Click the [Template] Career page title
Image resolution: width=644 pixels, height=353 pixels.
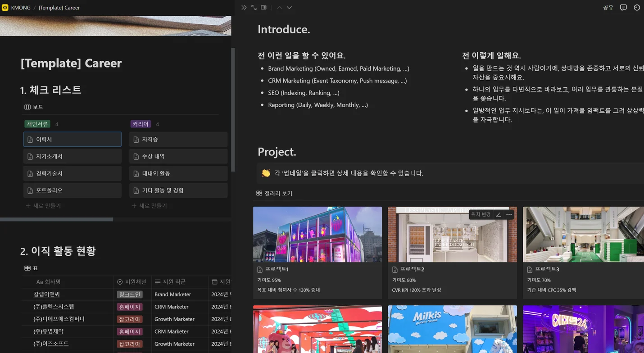tap(71, 63)
